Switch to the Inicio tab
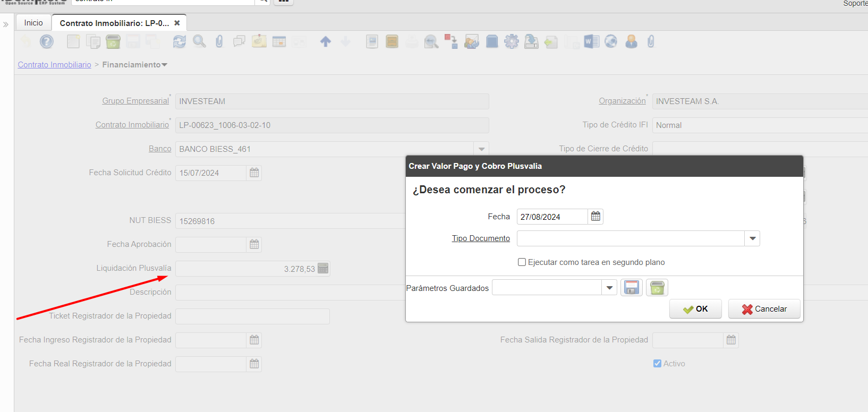This screenshot has width=868, height=412. coord(33,23)
